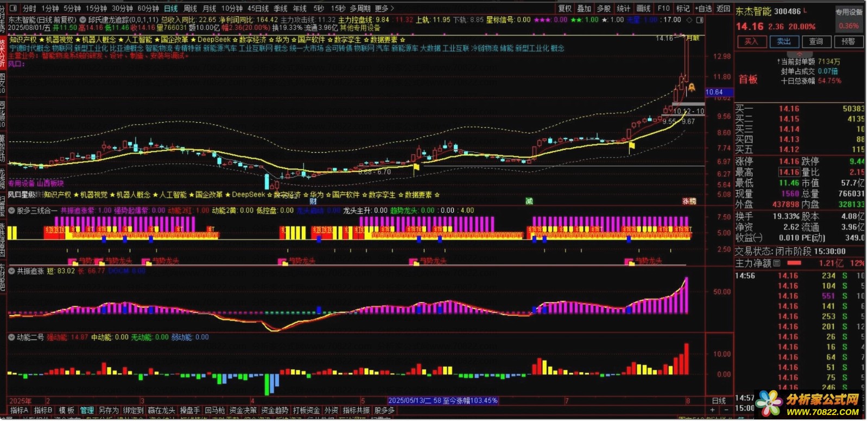
Task: Click the 查询 query button
Action: tap(816, 41)
